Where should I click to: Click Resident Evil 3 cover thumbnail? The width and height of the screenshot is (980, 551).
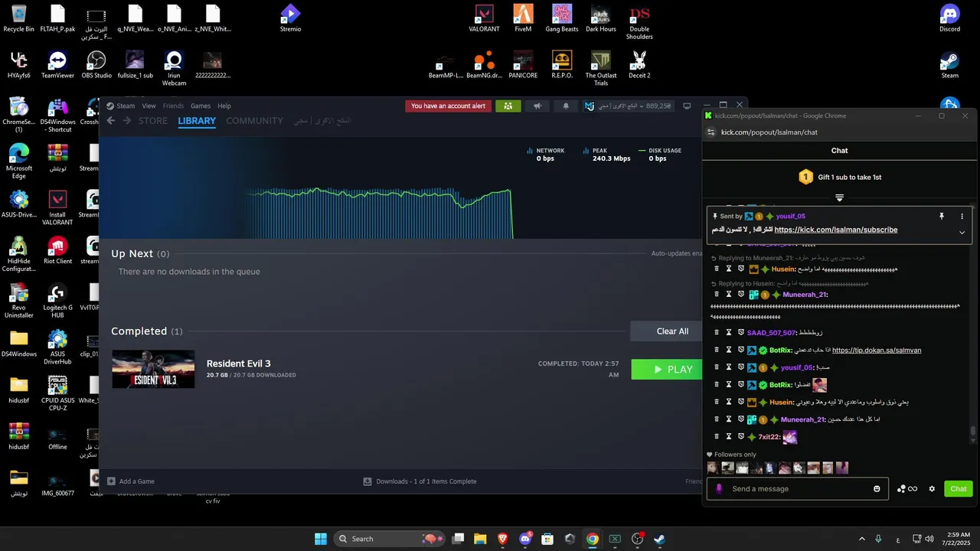click(x=153, y=369)
